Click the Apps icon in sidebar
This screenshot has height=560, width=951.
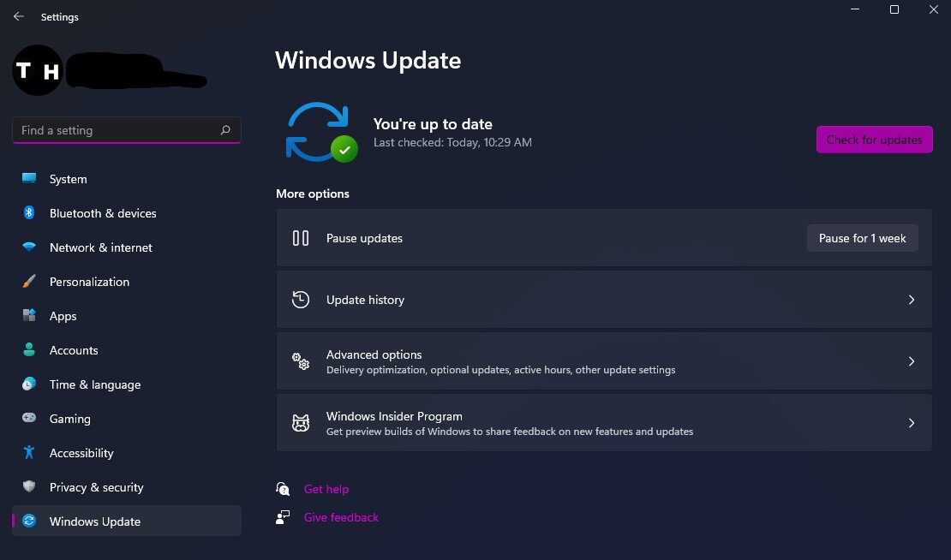(x=29, y=315)
